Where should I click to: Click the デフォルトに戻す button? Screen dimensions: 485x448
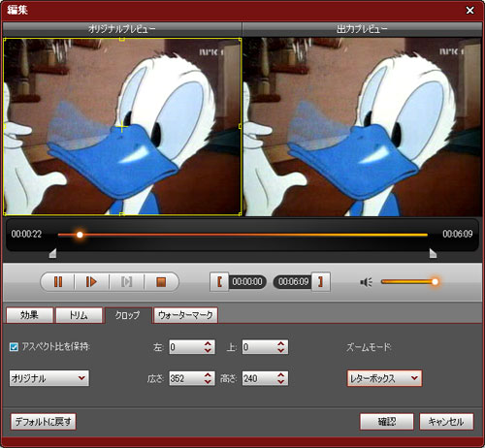pos(44,422)
